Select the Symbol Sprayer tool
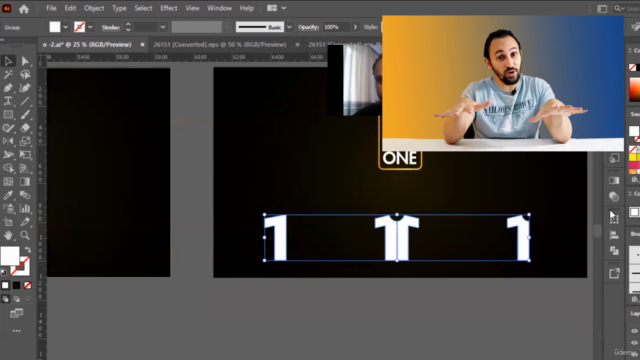 [8, 209]
